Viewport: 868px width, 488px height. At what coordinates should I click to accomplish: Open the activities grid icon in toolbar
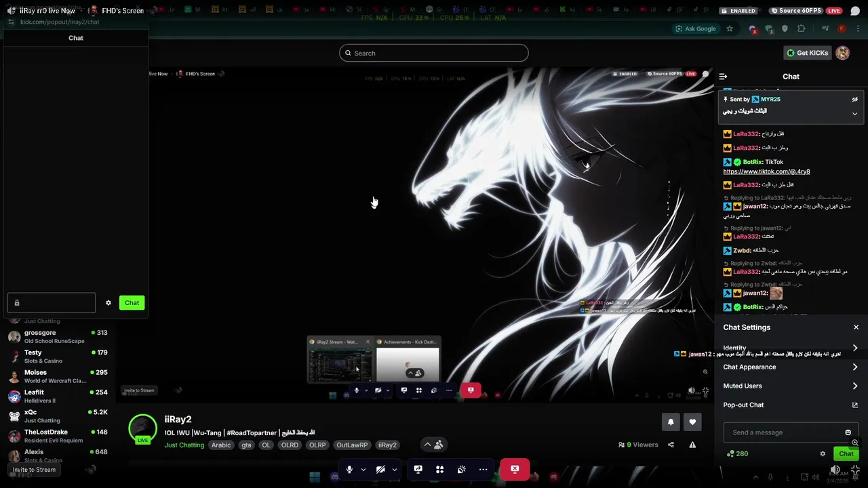point(440,469)
